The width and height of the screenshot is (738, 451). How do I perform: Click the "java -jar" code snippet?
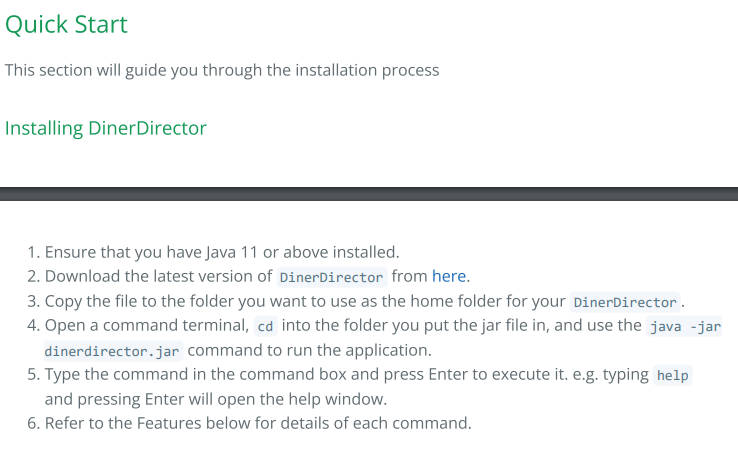click(x=684, y=326)
